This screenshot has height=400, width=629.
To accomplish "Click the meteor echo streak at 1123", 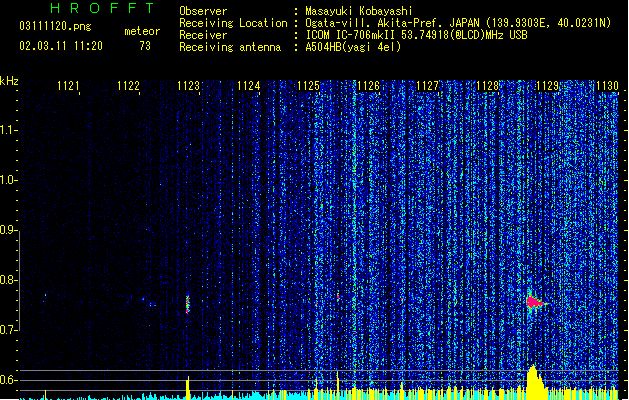I will 187,304.
